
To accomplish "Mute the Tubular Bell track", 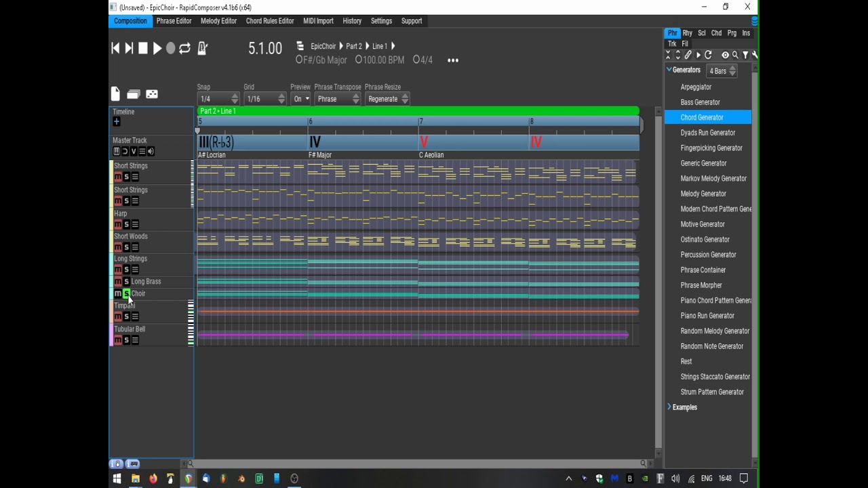I will [118, 340].
